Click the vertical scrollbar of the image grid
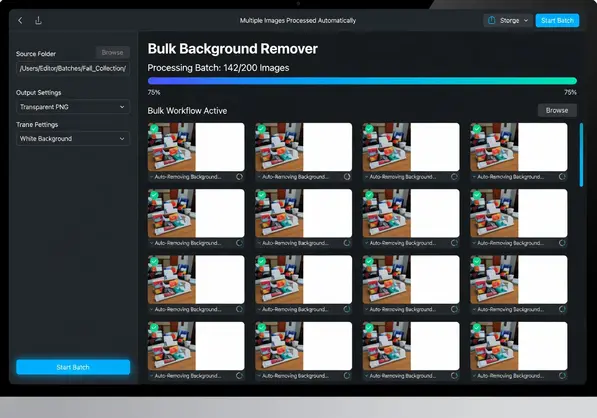 (581, 155)
